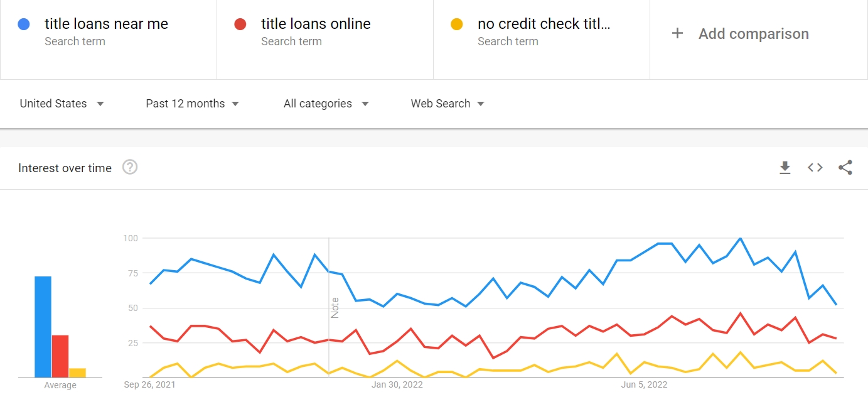Image resolution: width=868 pixels, height=414 pixels.
Task: Edit the title loans near me search term
Action: tap(106, 24)
